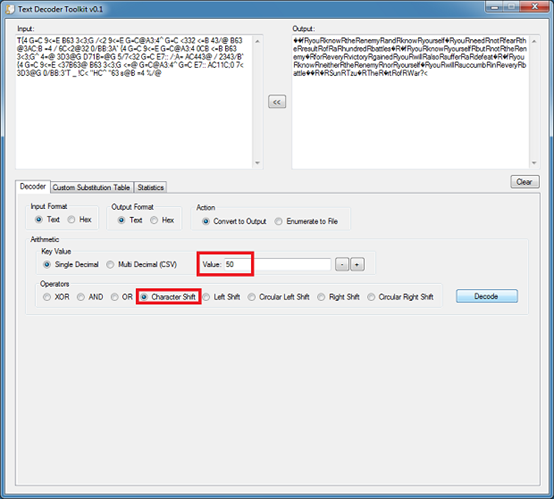Select the OR operator
Image resolution: width=554 pixels, height=499 pixels.
pos(122,297)
